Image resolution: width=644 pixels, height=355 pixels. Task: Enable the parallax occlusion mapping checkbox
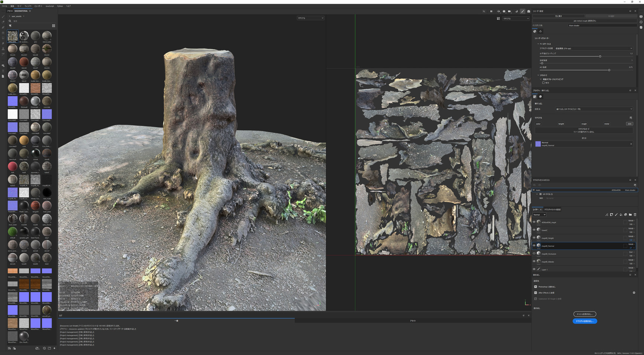tap(543, 82)
